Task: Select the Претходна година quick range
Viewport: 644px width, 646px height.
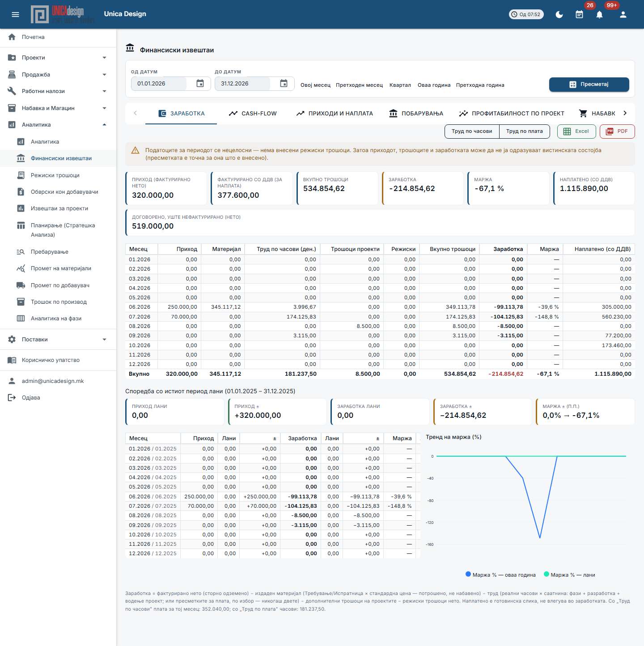Action: click(x=480, y=85)
